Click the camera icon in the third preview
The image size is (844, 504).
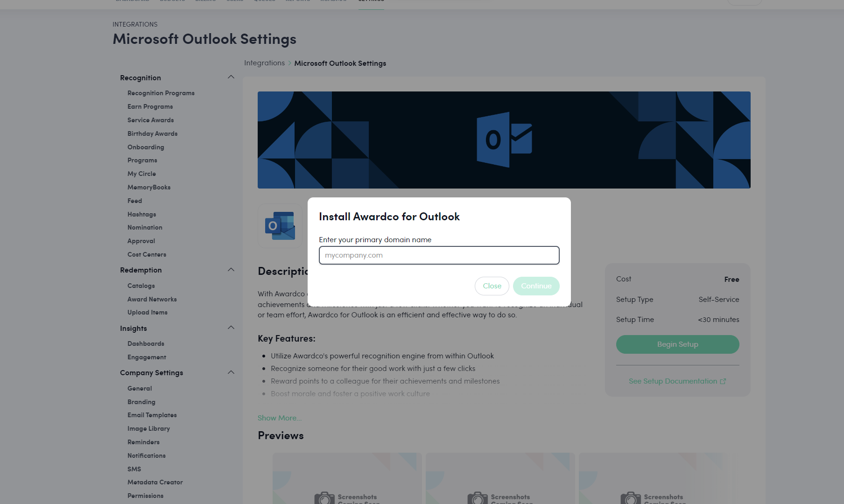pyautogui.click(x=631, y=498)
